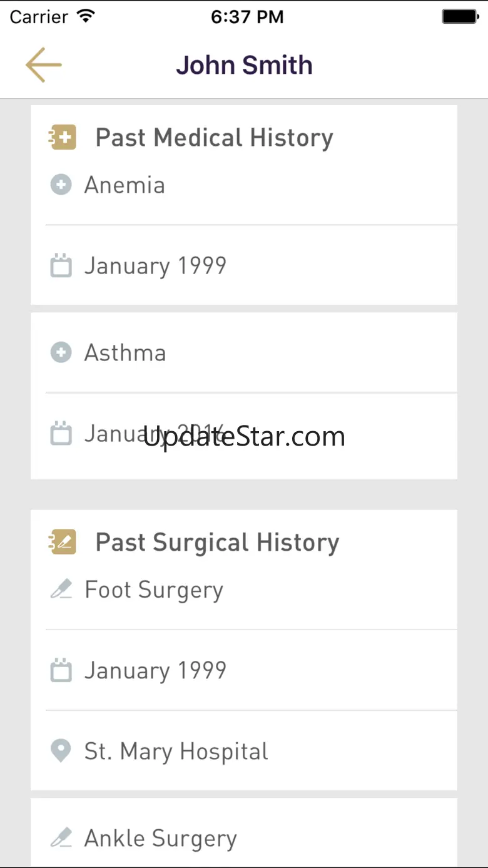Click the location pin beside St. Mary Hospital
This screenshot has width=488, height=868.
61,751
